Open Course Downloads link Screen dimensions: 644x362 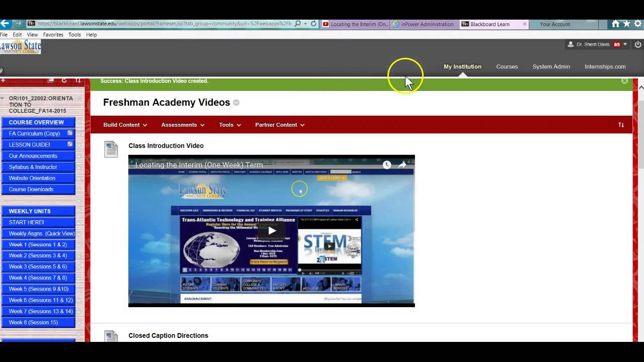pyautogui.click(x=31, y=189)
